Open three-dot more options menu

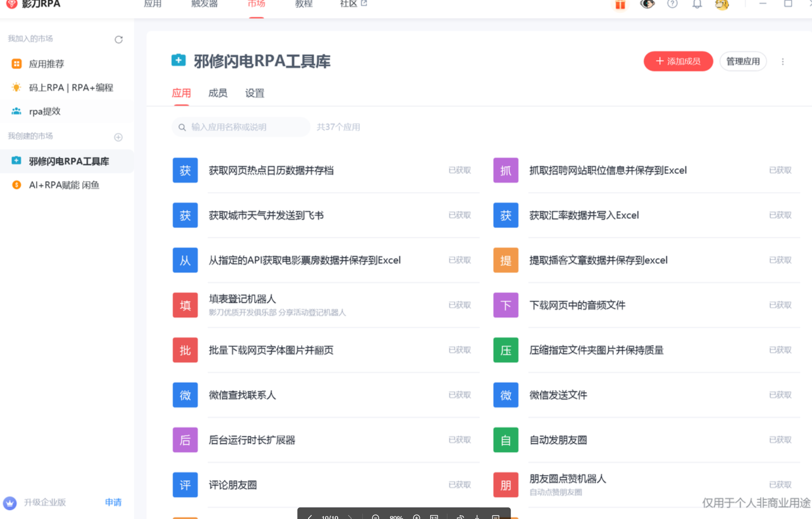[783, 62]
